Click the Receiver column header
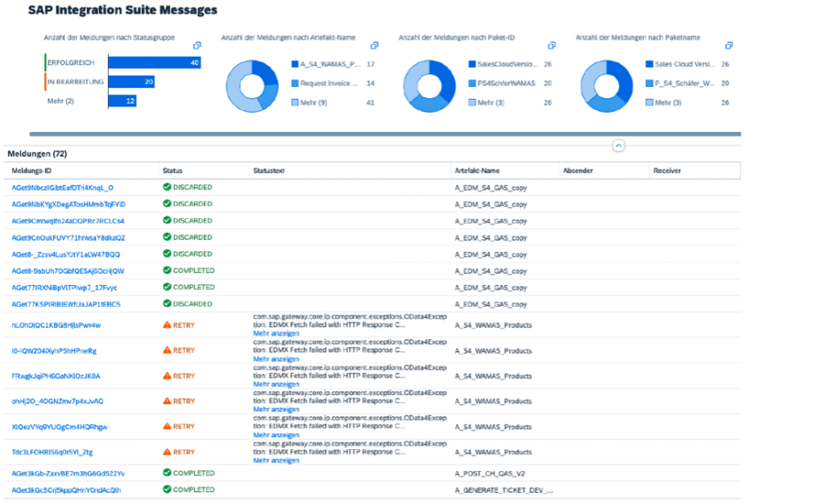This screenshot has width=825, height=504. 666,171
